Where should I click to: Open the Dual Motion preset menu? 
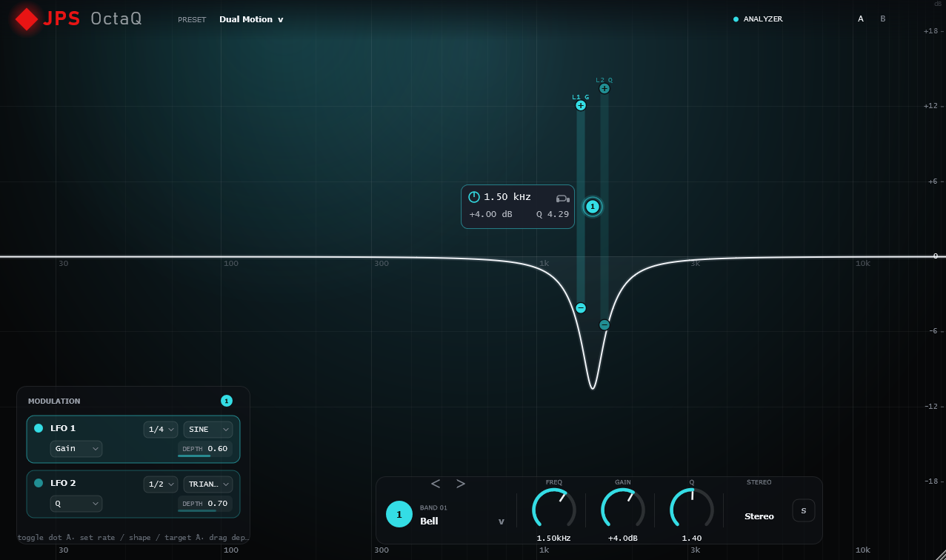coord(251,19)
